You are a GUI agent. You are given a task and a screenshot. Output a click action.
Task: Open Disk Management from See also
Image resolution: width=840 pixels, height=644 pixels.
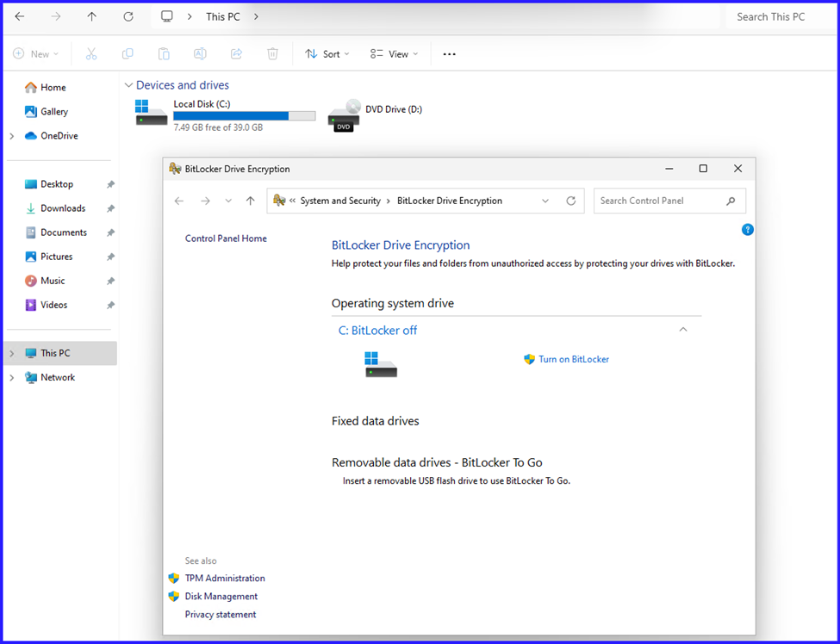point(221,596)
